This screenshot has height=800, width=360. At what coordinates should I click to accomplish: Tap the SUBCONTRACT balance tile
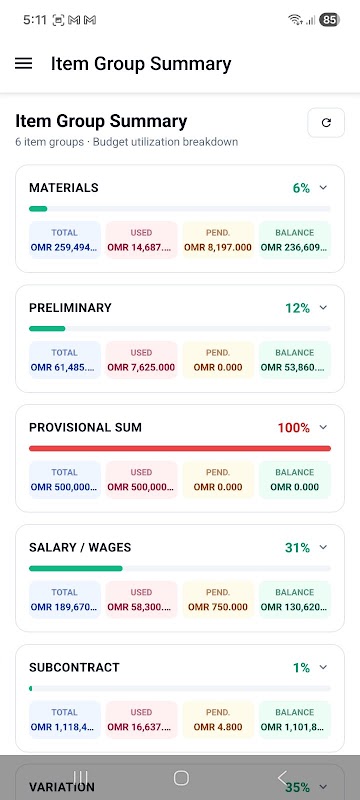295,719
